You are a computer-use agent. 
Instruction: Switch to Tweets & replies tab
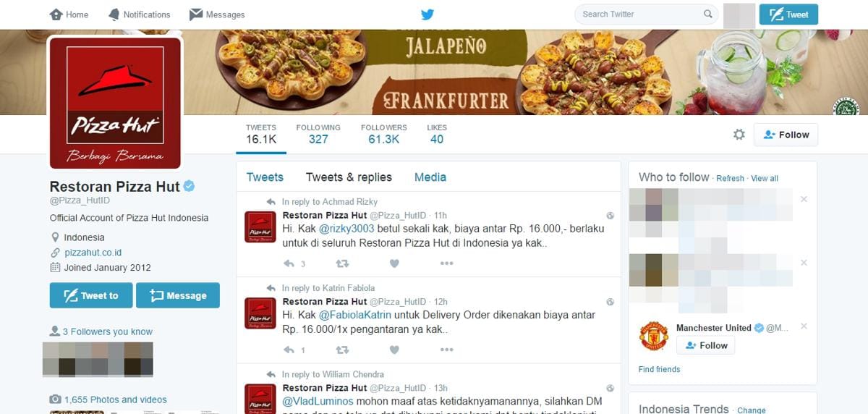tap(349, 177)
